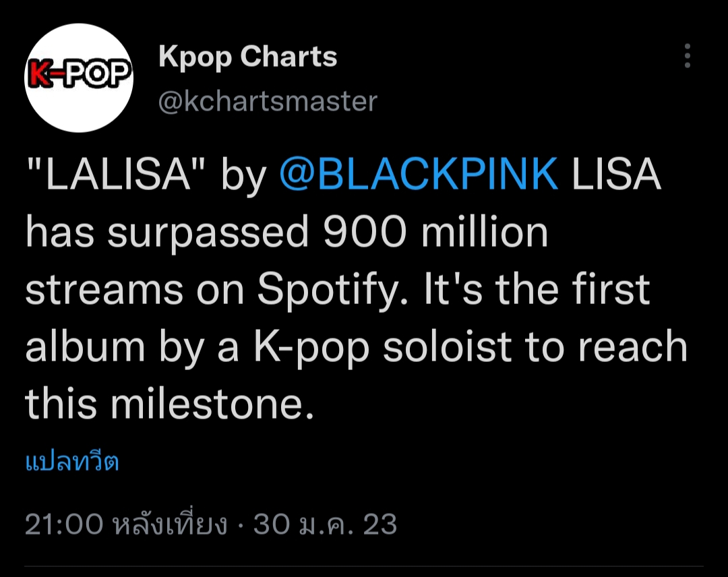The width and height of the screenshot is (728, 577).
Task: Click the word "first" in tweet
Action: [612, 290]
